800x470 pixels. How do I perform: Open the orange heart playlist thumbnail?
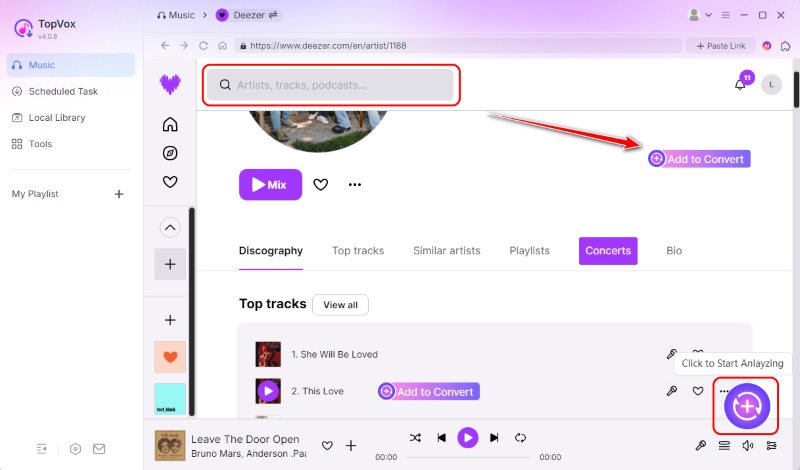170,357
